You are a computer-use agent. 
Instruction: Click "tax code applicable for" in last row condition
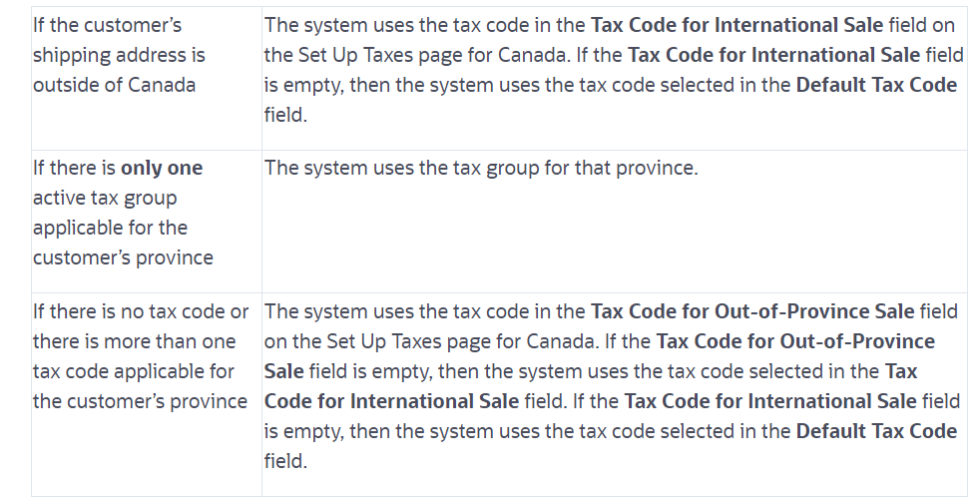tap(133, 371)
